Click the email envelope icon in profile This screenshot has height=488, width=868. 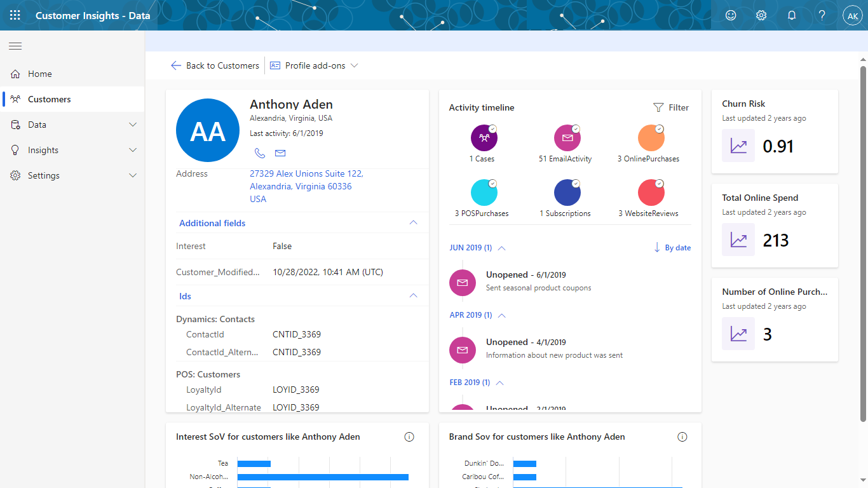(x=280, y=153)
